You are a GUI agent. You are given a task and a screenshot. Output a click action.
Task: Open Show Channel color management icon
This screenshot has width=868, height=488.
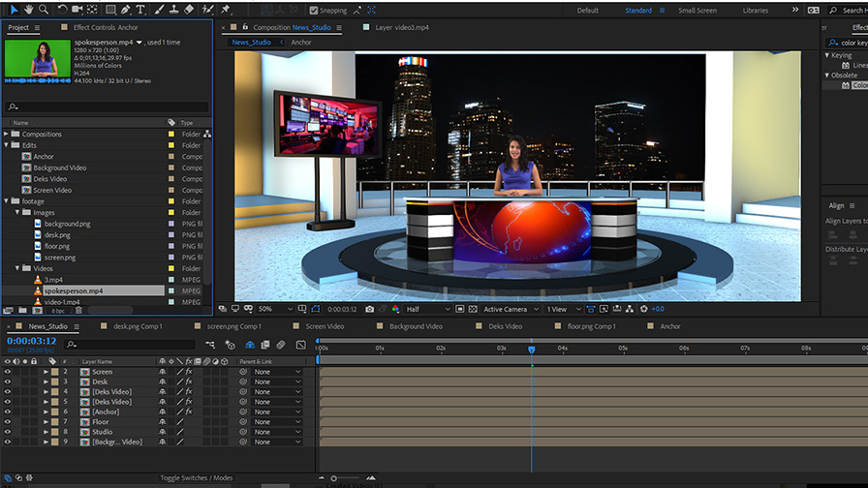pyautogui.click(x=395, y=309)
